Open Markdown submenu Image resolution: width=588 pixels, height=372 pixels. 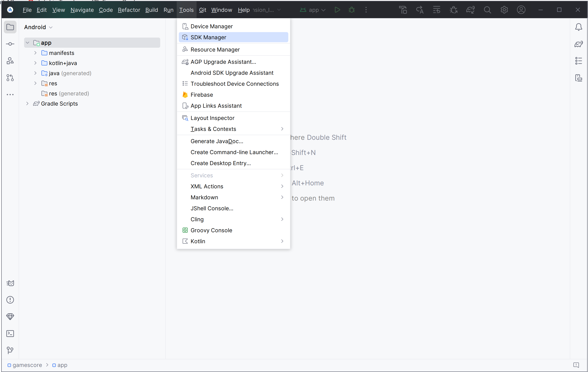(x=233, y=197)
